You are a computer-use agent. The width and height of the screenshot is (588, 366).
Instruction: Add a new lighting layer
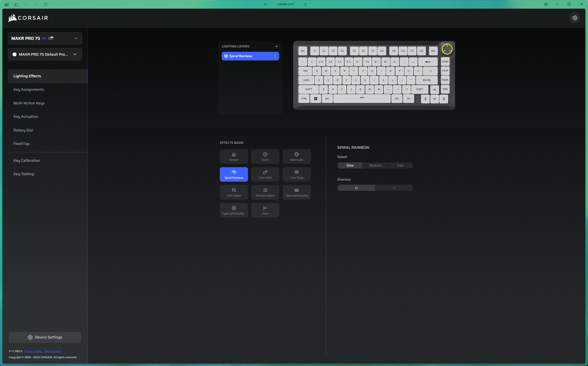276,46
